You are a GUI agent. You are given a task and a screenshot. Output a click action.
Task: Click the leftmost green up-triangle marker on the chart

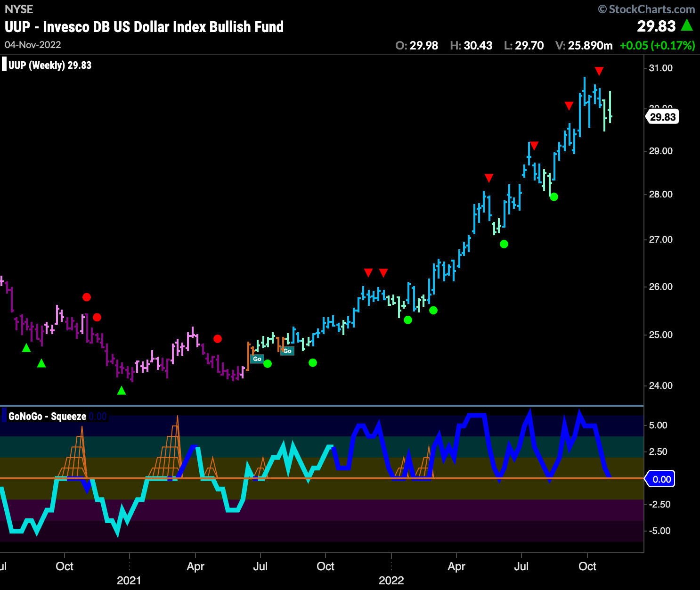point(26,348)
